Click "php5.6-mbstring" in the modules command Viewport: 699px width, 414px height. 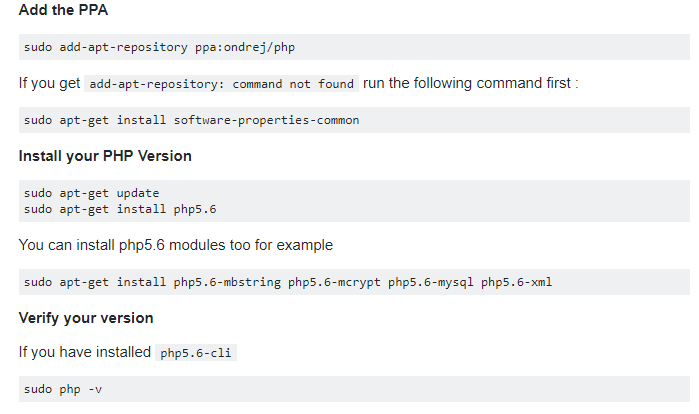pos(227,282)
